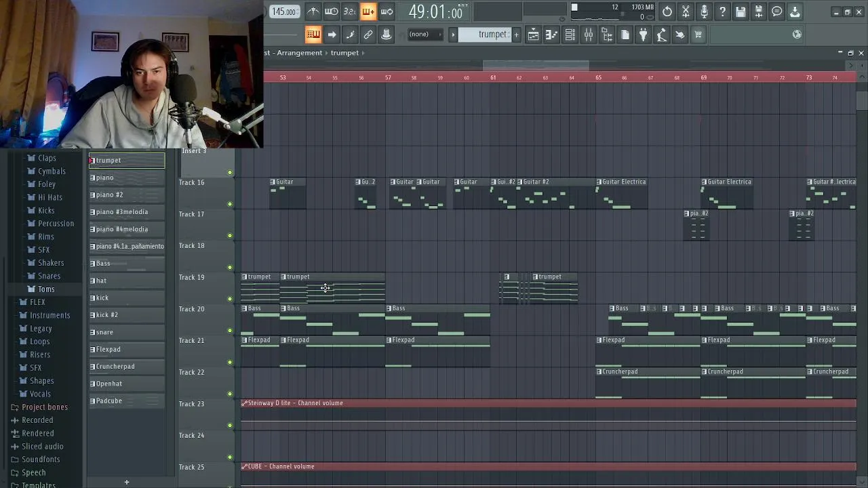Click bar 61 on the timeline ruler
Screen dimensions: 868x488
493,77
